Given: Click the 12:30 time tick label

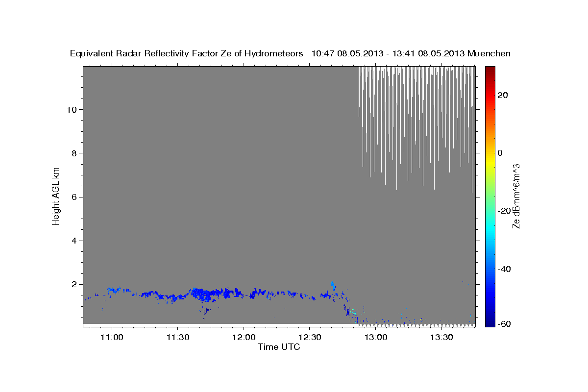Looking at the screenshot, I should coord(309,338).
